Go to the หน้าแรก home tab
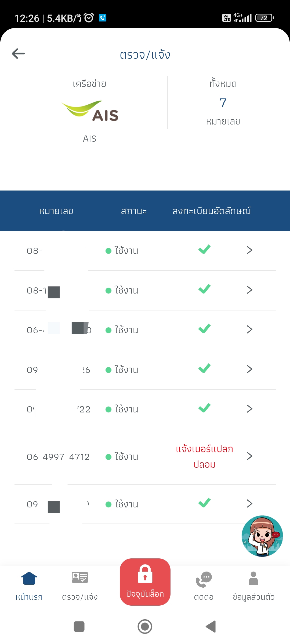This screenshot has height=644, width=290. point(29,586)
